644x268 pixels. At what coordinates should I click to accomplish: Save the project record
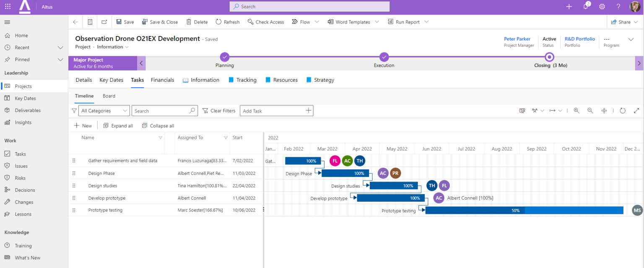pyautogui.click(x=125, y=21)
